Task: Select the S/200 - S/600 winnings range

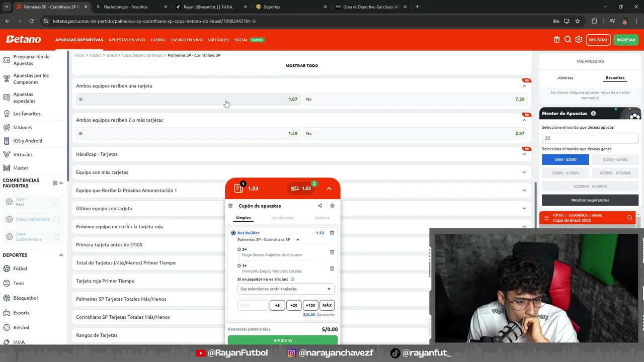Action: (615, 159)
